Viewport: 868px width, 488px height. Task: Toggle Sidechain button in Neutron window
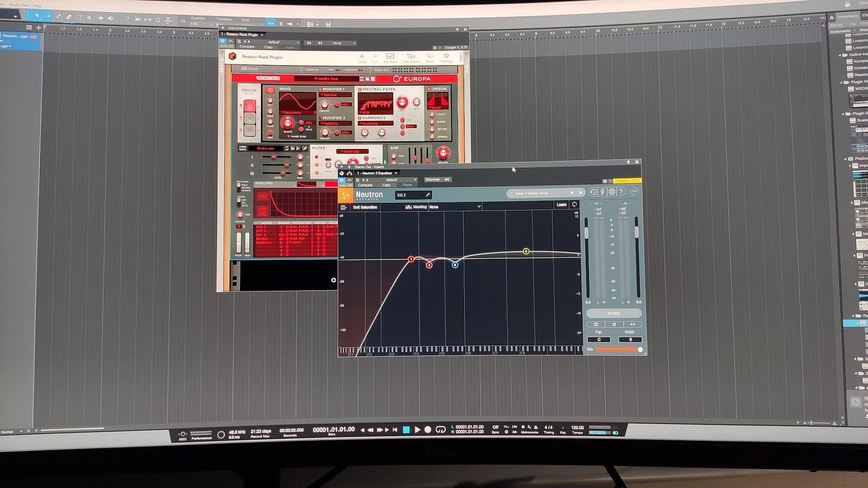(438, 180)
